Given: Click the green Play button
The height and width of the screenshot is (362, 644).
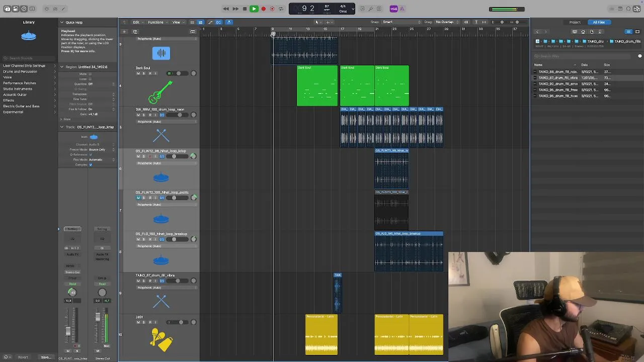Looking at the screenshot, I should click(254, 9).
